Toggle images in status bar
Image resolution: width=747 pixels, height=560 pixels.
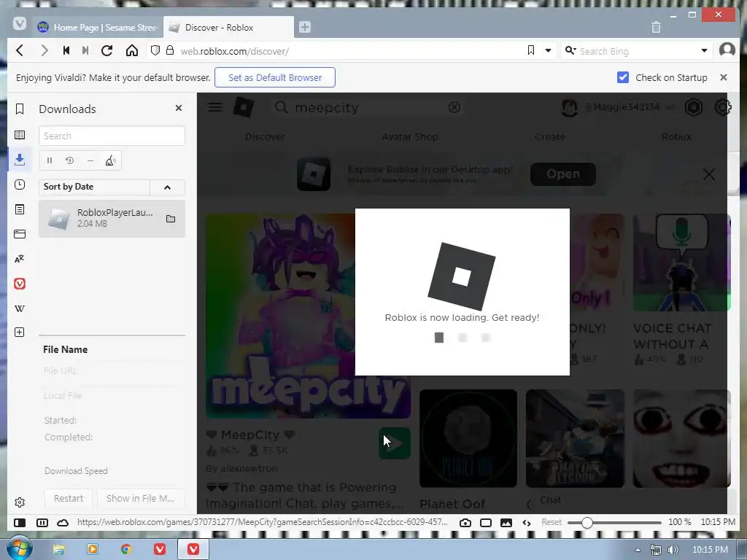click(x=506, y=522)
